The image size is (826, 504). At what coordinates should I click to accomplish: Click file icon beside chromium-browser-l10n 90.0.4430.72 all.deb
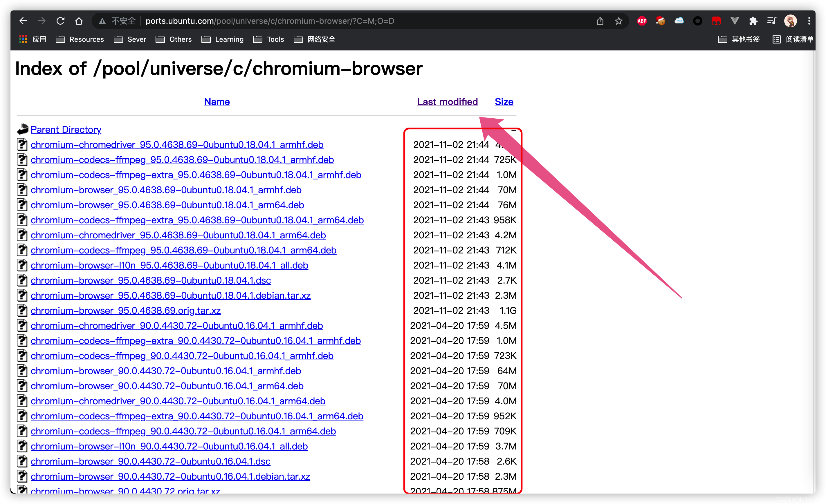(x=22, y=446)
